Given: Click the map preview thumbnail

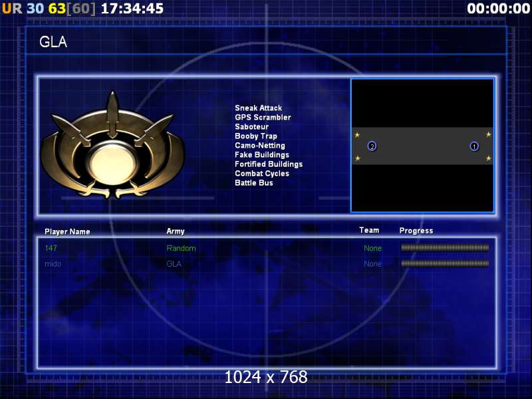Looking at the screenshot, I should [x=422, y=146].
